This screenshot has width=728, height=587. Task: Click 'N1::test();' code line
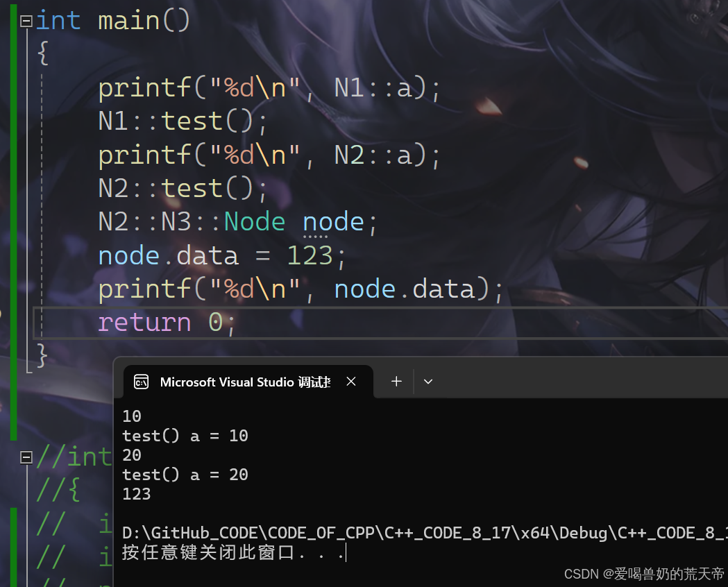tap(183, 121)
